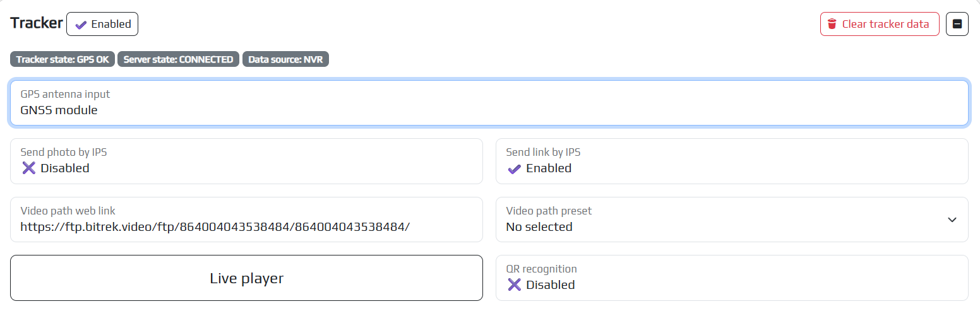The image size is (980, 311).
Task: Click the X icon under QR recognition
Action: click(514, 285)
